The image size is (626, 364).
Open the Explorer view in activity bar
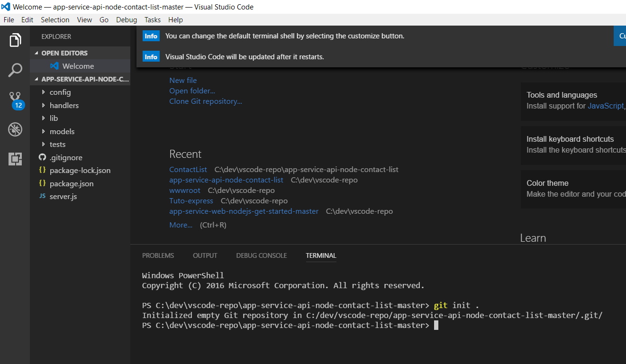click(15, 40)
